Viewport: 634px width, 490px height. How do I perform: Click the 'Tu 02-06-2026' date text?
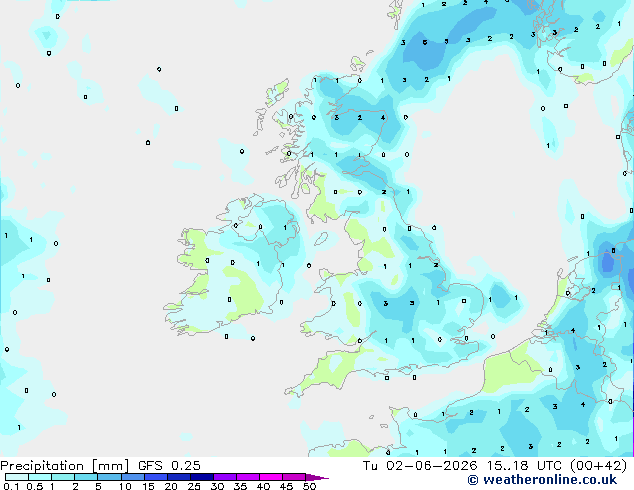coord(420,465)
